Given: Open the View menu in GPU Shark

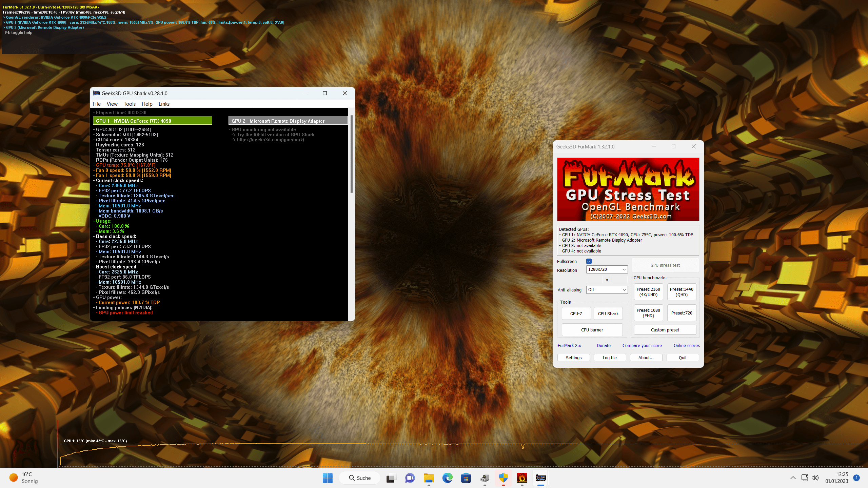Looking at the screenshot, I should coord(112,104).
